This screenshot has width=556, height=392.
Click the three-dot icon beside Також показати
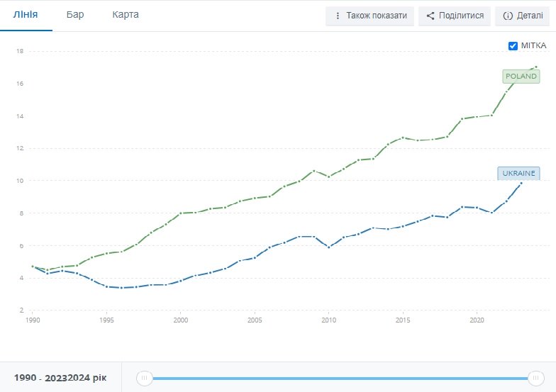(338, 16)
